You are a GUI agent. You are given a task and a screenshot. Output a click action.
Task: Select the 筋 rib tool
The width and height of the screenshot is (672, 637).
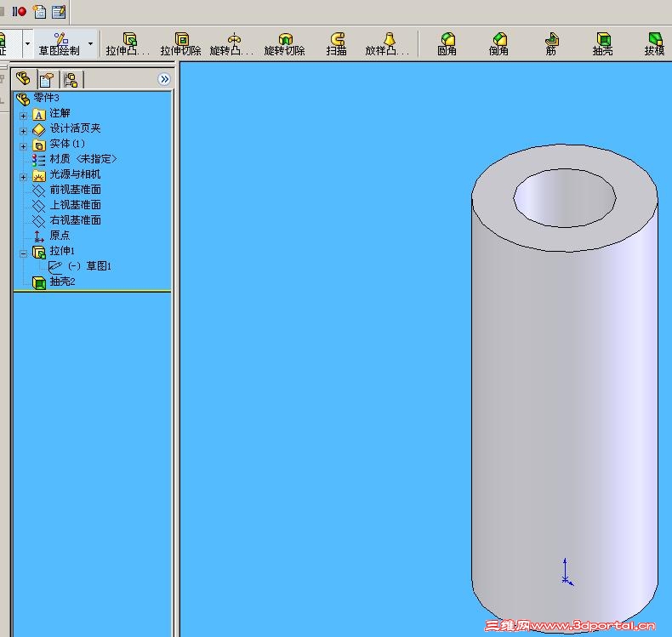[551, 44]
